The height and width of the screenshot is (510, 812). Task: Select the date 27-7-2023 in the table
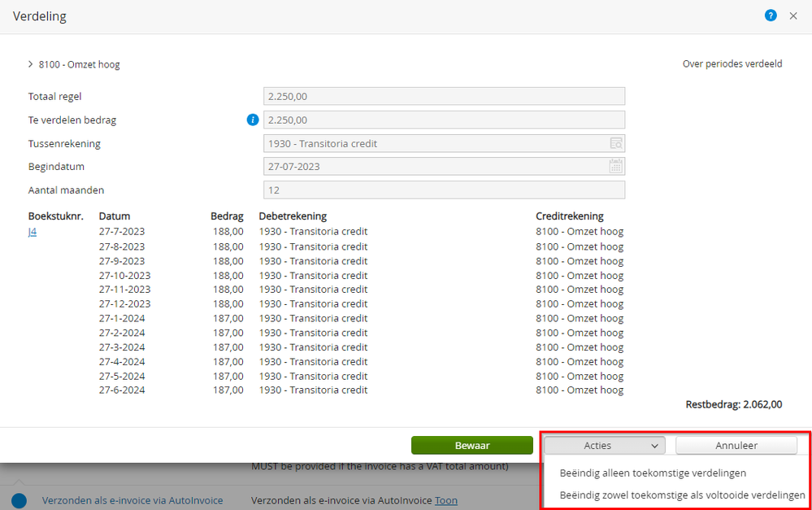pos(122,232)
